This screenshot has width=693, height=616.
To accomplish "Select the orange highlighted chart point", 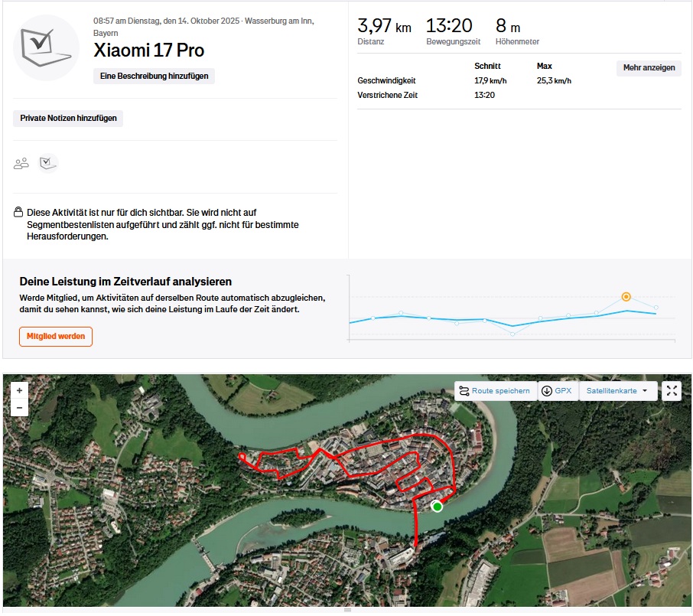I will [626, 296].
